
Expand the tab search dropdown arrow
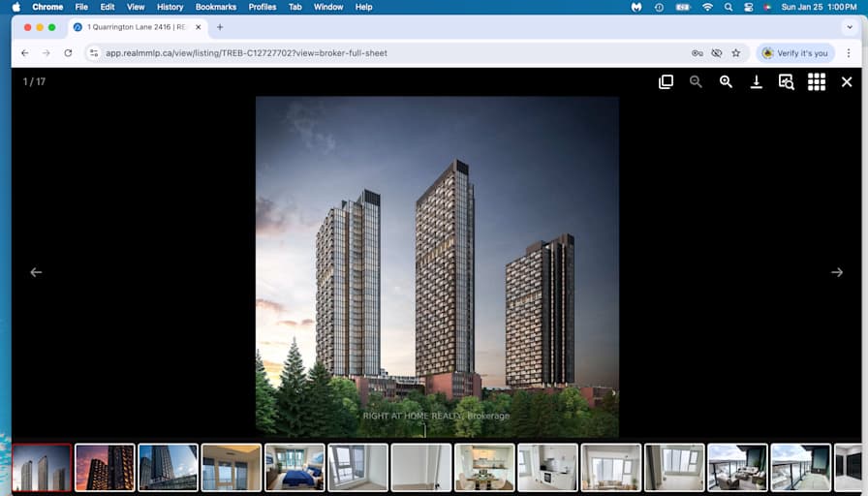click(x=850, y=27)
